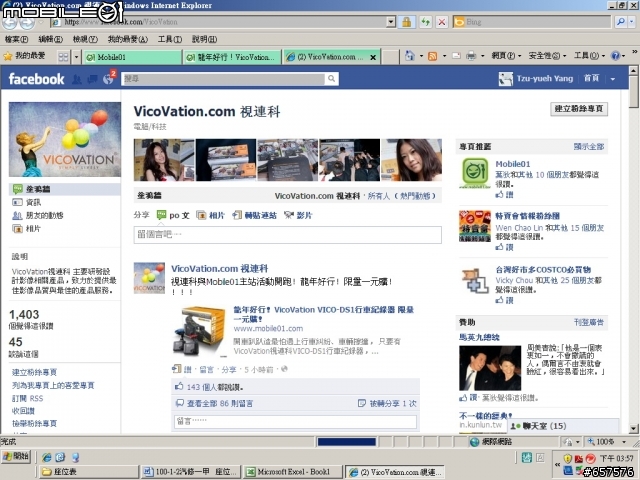Click the search magnifier in Facebook search
The height and width of the screenshot is (480, 640).
331,78
